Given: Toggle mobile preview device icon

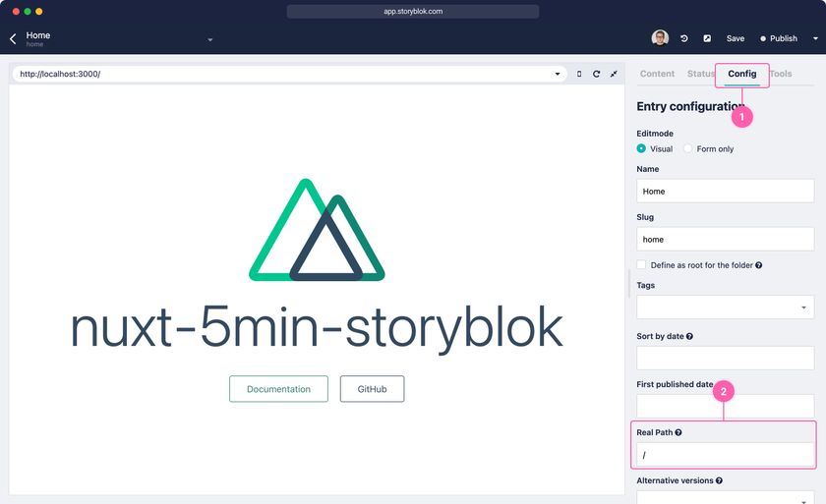Looking at the screenshot, I should (579, 75).
